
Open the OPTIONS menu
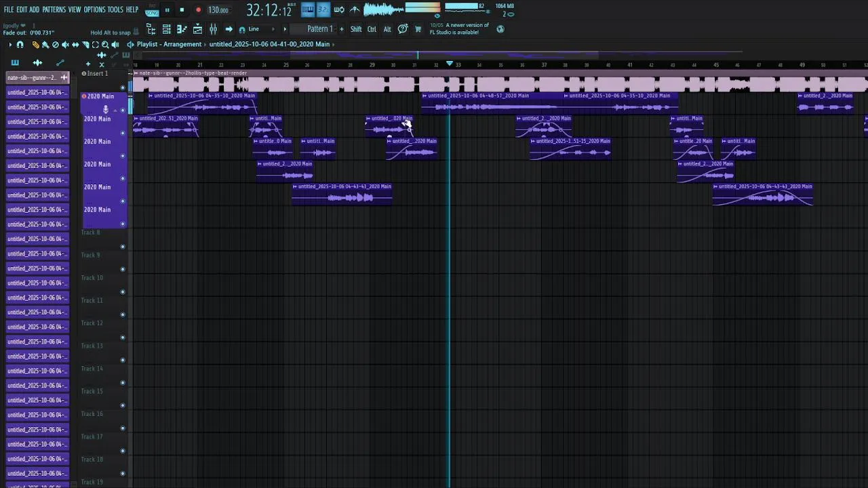pos(95,10)
